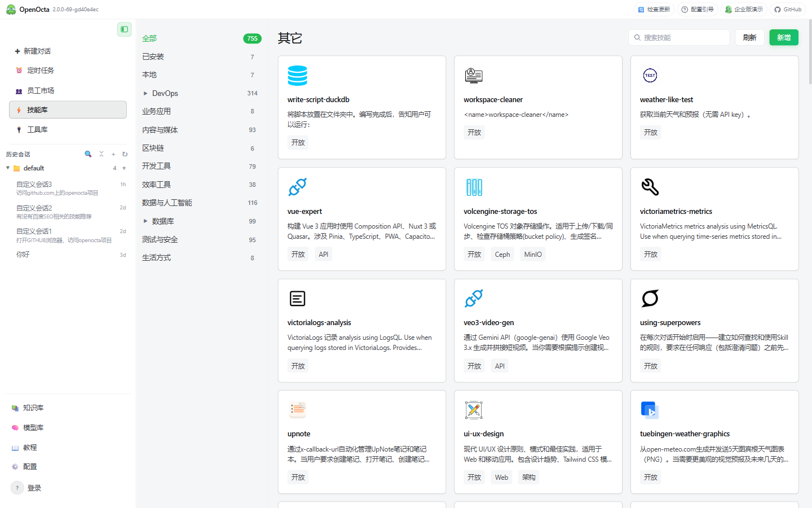
Task: Select 开发工具 category
Action: pos(201,166)
